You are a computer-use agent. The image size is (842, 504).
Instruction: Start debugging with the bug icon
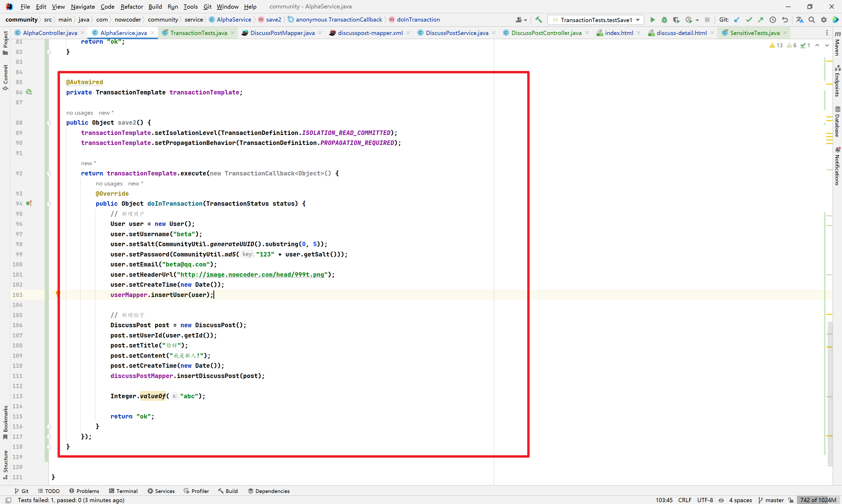[x=664, y=20]
